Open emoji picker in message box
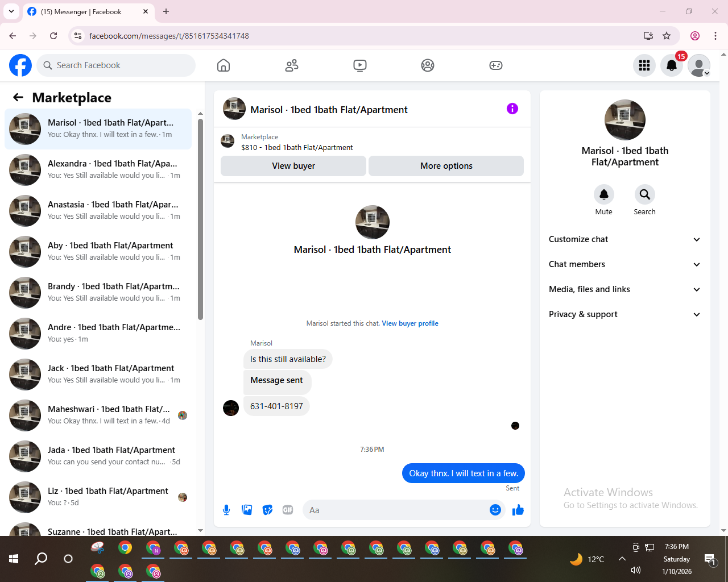728x582 pixels. (495, 510)
